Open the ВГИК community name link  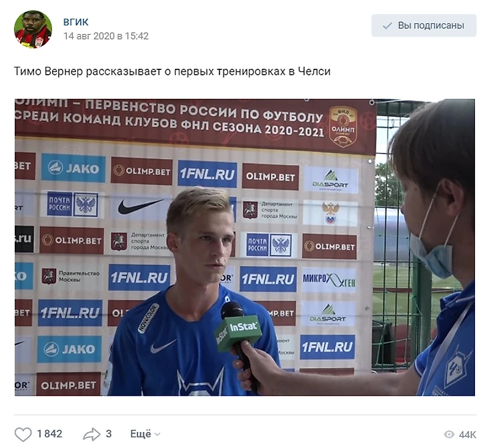click(76, 22)
